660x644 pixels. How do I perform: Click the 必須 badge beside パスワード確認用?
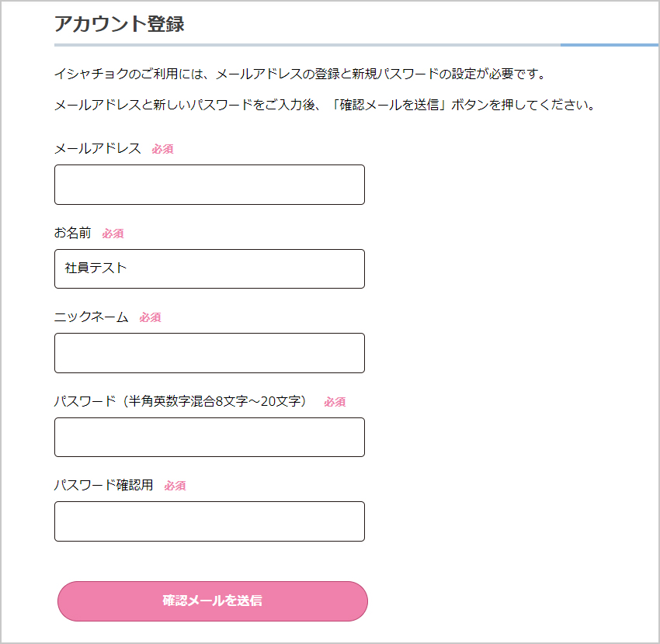175,486
